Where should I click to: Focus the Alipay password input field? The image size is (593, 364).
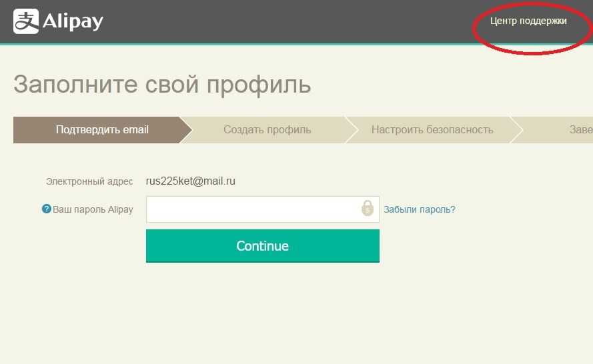point(253,209)
